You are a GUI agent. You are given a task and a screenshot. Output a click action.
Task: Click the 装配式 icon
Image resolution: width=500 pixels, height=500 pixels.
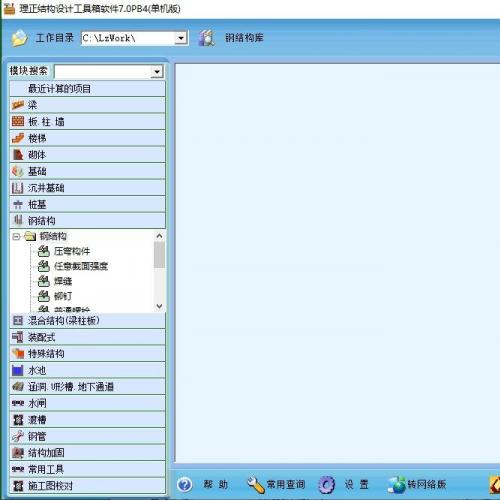click(18, 337)
